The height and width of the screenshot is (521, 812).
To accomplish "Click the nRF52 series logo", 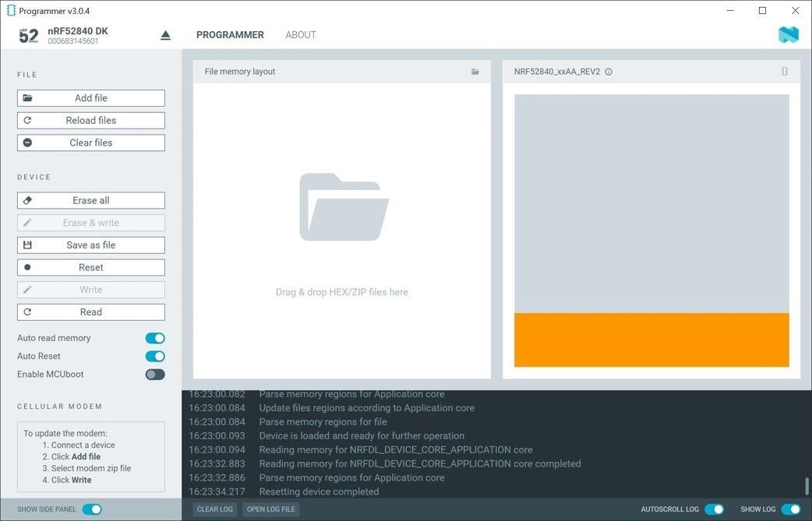I will [28, 34].
